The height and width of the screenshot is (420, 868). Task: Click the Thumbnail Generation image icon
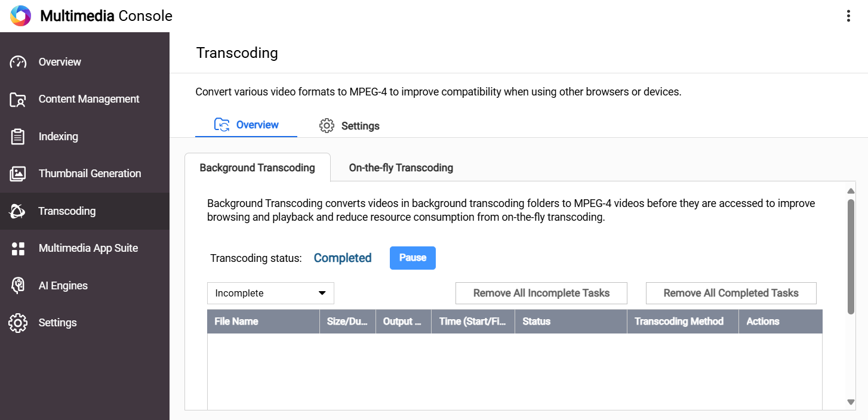[18, 174]
